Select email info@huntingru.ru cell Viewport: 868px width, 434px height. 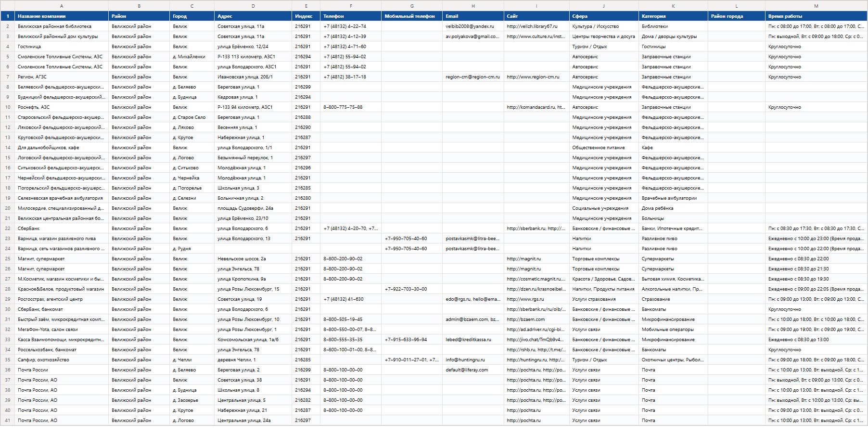(473, 360)
